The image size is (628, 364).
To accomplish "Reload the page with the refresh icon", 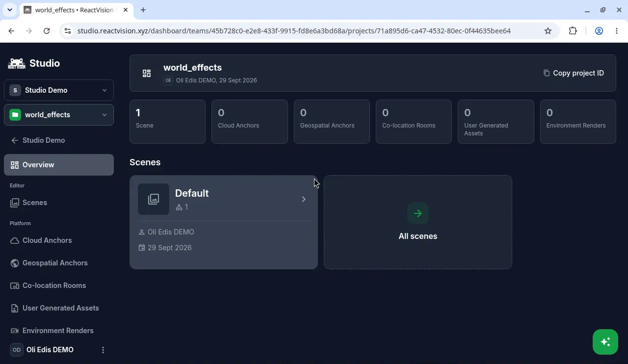I will [x=47, y=31].
